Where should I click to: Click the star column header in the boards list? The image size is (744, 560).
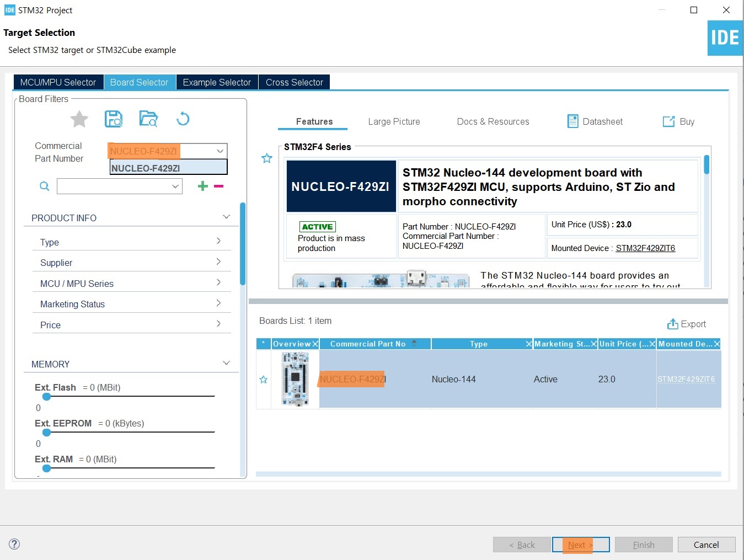click(264, 344)
